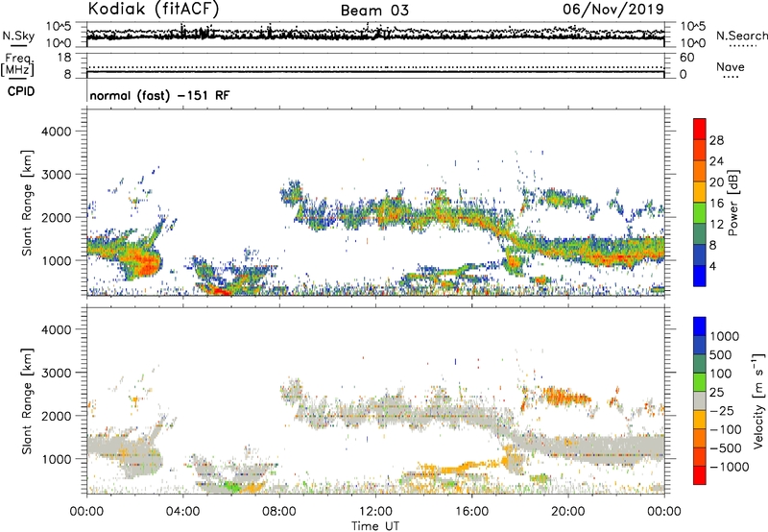768x532 pixels.
Task: Click the "Power [dB]" colorbar title
Action: pyautogui.click(x=732, y=203)
